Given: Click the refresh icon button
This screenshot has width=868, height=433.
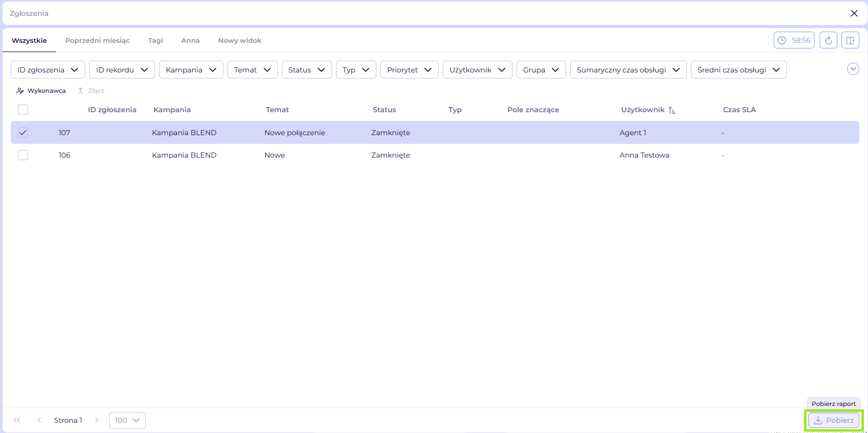Looking at the screenshot, I should 828,40.
